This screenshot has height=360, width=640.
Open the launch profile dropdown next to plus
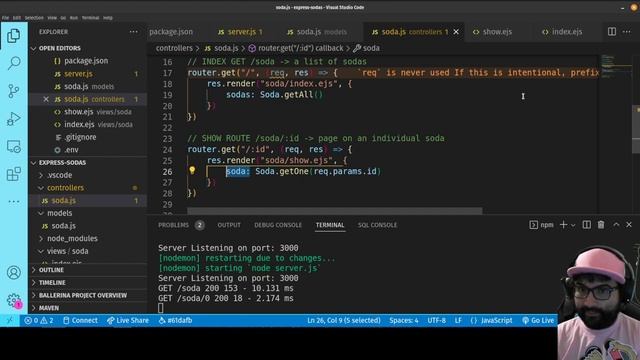[573, 225]
